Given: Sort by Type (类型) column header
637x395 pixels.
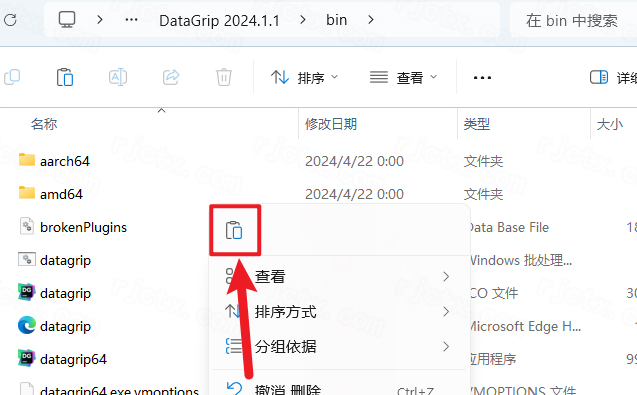Looking at the screenshot, I should click(x=477, y=124).
